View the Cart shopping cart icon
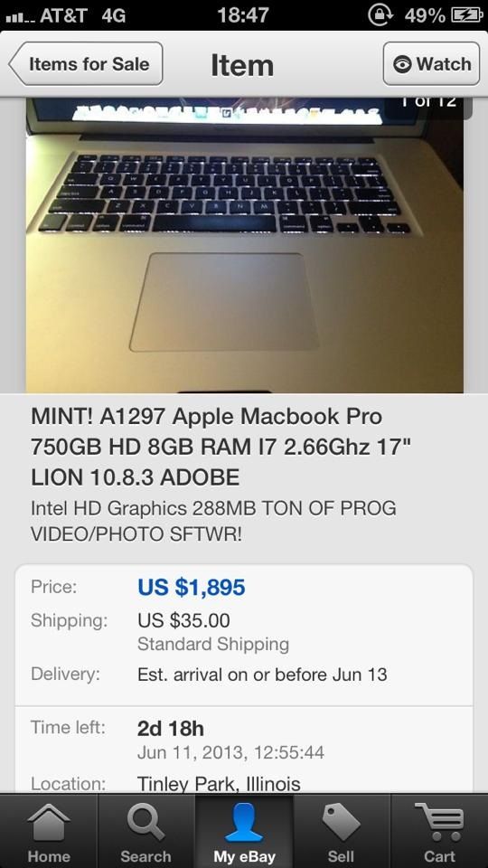 point(439,823)
